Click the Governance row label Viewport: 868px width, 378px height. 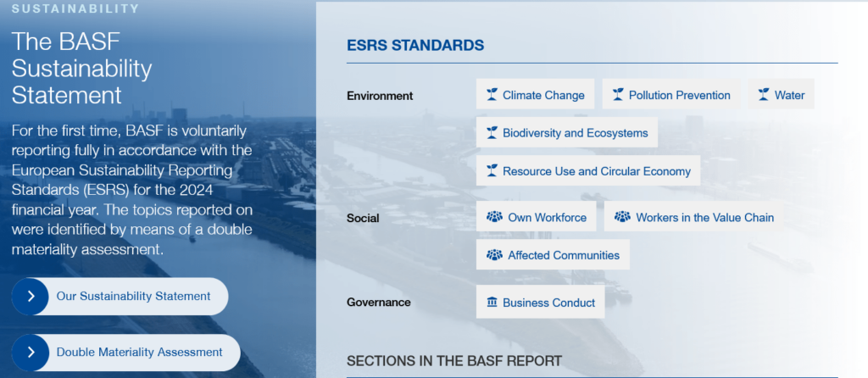379,303
